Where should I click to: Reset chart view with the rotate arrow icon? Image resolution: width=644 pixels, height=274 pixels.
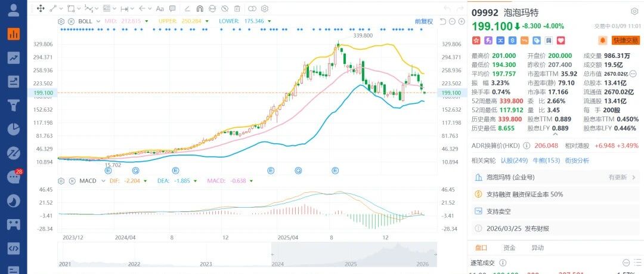tap(442, 21)
